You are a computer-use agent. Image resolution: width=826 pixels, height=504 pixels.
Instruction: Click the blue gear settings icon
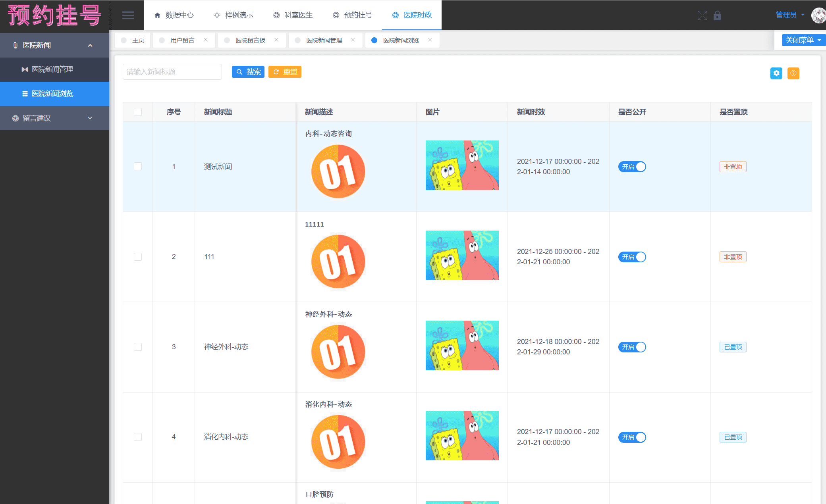click(x=776, y=73)
